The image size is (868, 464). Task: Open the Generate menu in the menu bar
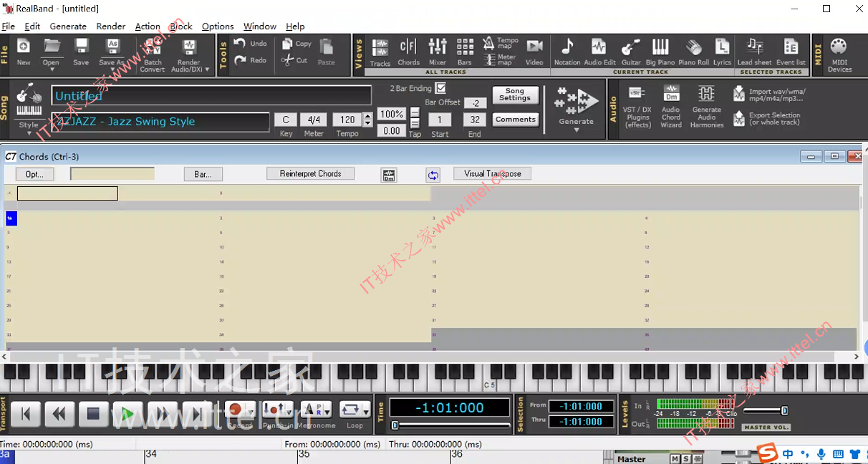(x=69, y=26)
